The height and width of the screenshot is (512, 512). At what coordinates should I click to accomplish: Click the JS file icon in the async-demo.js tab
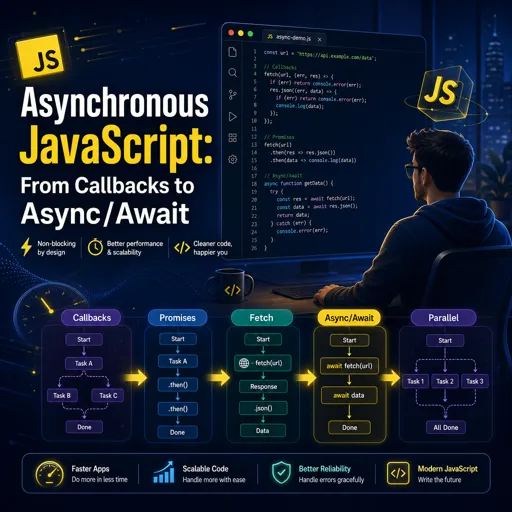tap(270, 37)
